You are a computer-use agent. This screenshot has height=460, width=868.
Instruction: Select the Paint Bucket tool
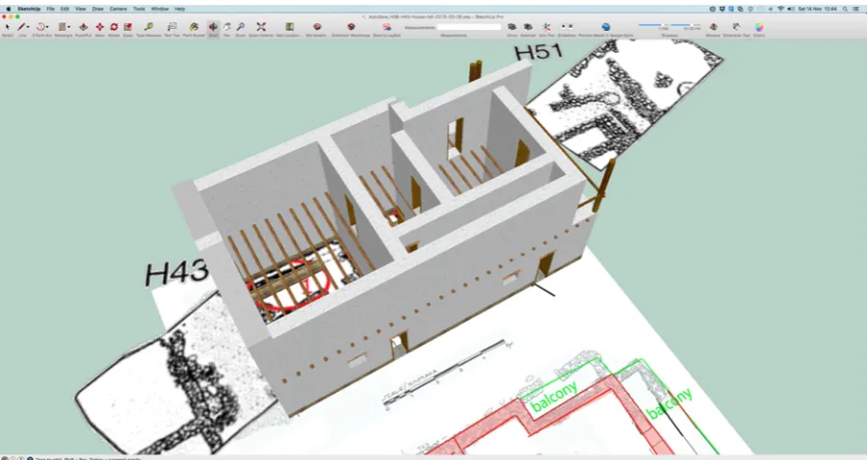(x=194, y=27)
